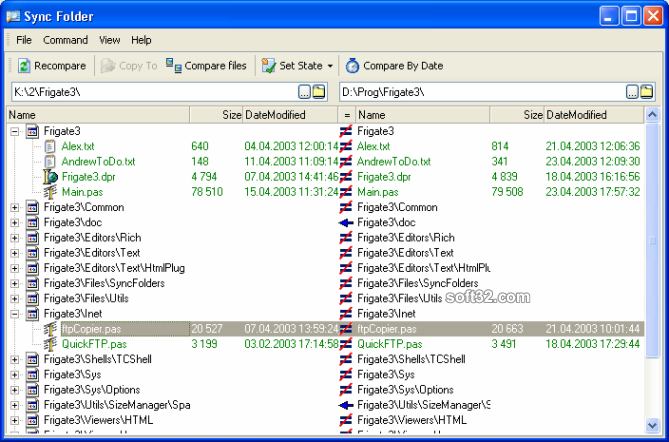Image resolution: width=669 pixels, height=442 pixels.
Task: Click folder icon of left Frigate3\Editors\Rich
Action: [32, 238]
